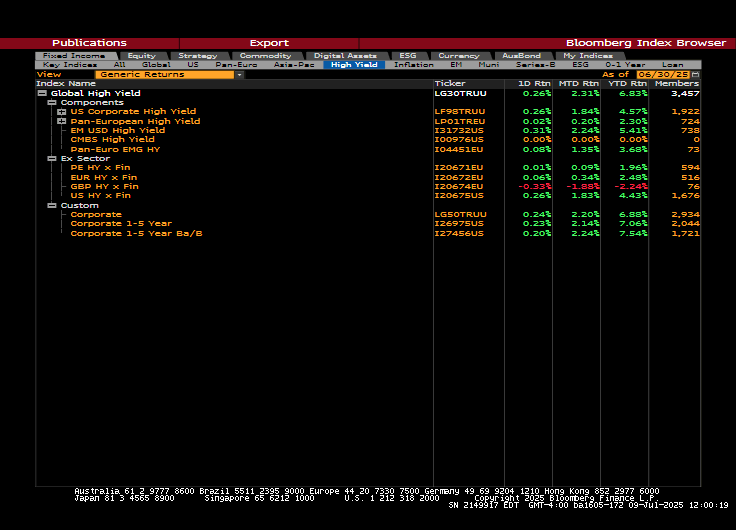Collapse the Components group
The height and width of the screenshot is (530, 736).
point(52,102)
